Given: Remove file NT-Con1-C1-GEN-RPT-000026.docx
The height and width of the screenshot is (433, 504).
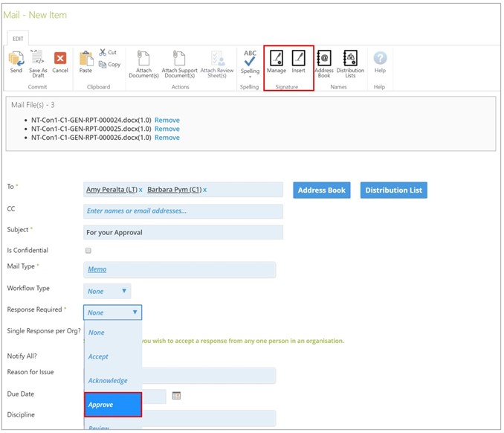Looking at the screenshot, I should (x=167, y=138).
